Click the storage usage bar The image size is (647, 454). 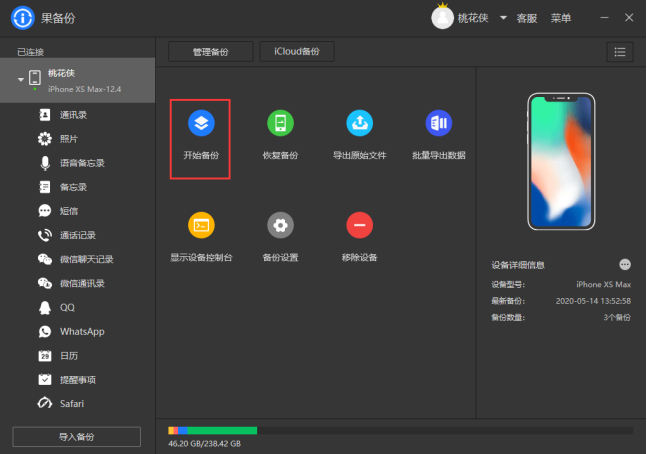click(x=400, y=430)
